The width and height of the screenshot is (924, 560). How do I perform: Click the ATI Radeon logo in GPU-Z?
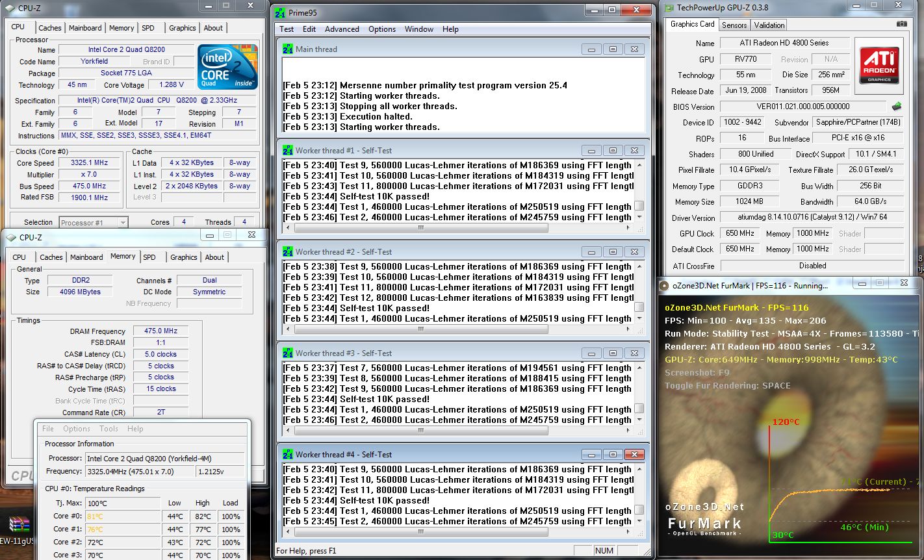click(880, 64)
